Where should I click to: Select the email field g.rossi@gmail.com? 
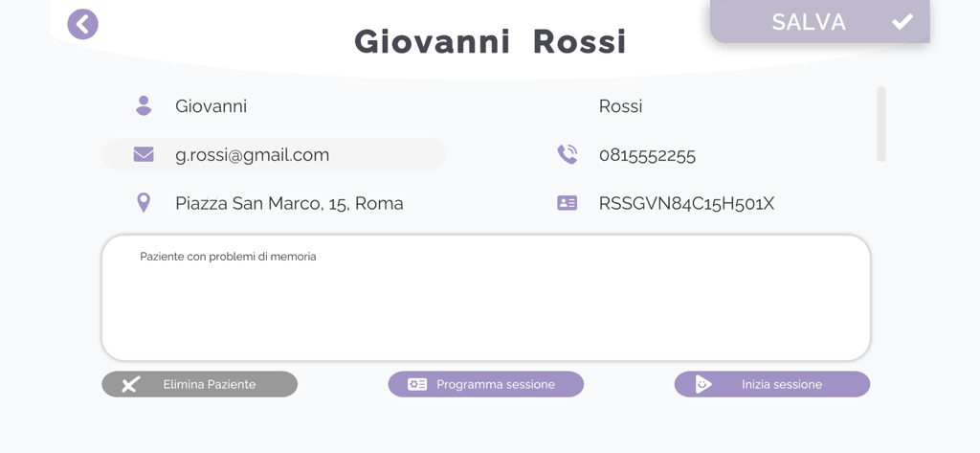253,154
